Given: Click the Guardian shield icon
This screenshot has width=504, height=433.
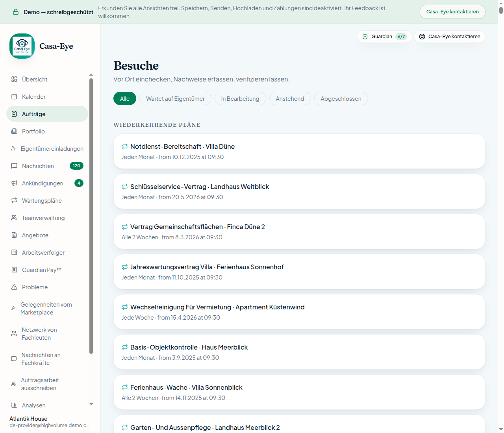Looking at the screenshot, I should pyautogui.click(x=365, y=37).
